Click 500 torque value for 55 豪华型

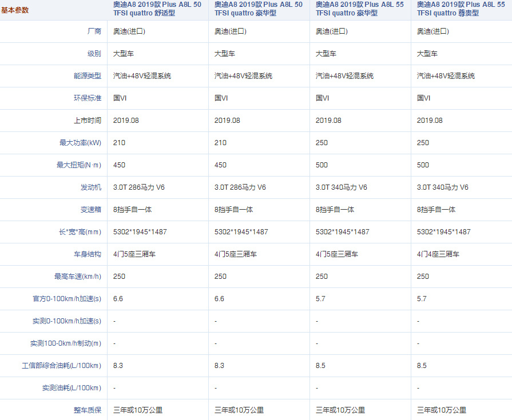tap(322, 165)
